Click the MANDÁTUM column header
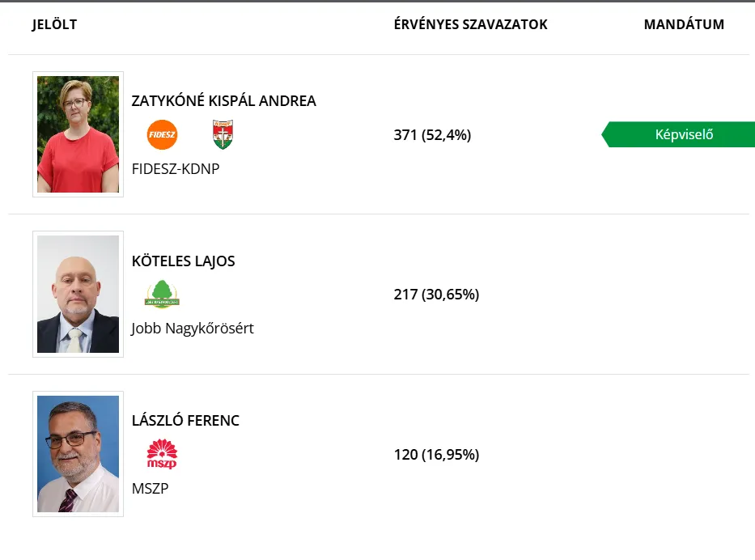 tap(684, 24)
